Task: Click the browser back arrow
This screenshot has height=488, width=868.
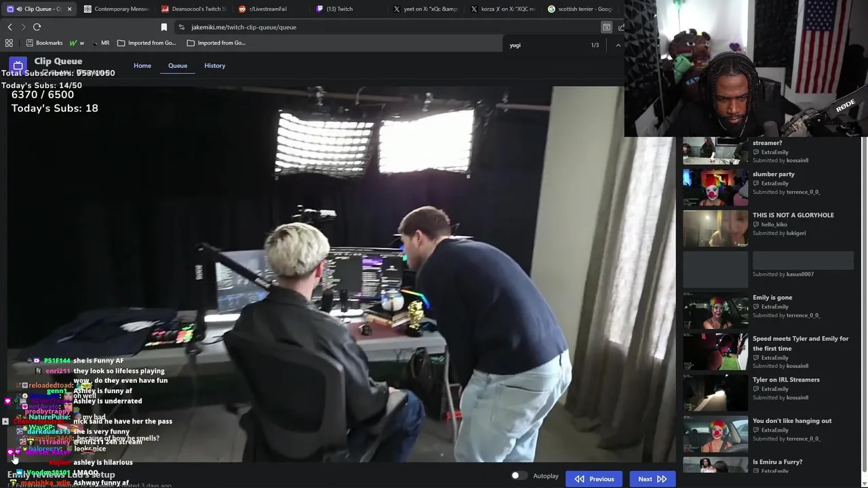Action: (x=9, y=27)
